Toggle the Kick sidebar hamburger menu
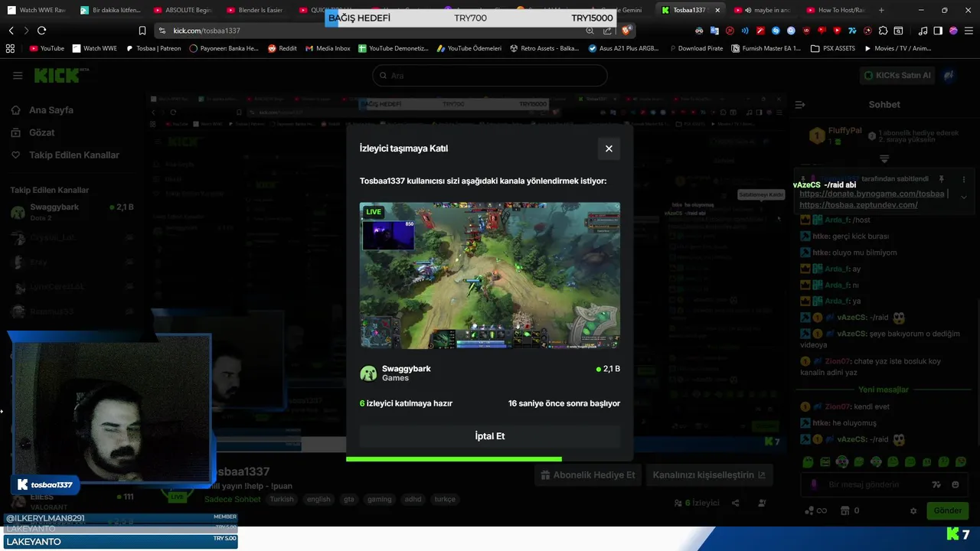This screenshot has width=980, height=551. tap(17, 76)
